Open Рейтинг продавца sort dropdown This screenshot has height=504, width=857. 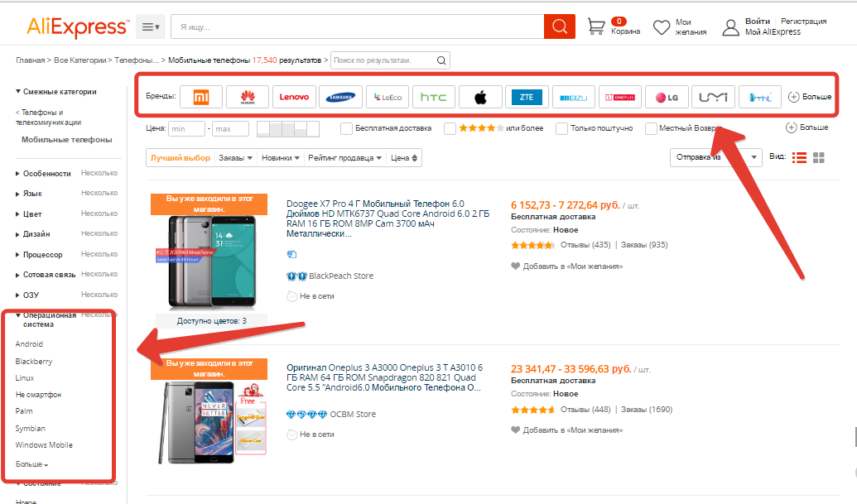(344, 158)
